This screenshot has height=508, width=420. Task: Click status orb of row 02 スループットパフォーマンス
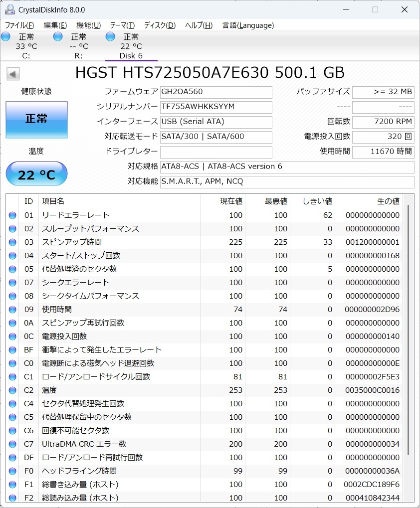[12, 229]
